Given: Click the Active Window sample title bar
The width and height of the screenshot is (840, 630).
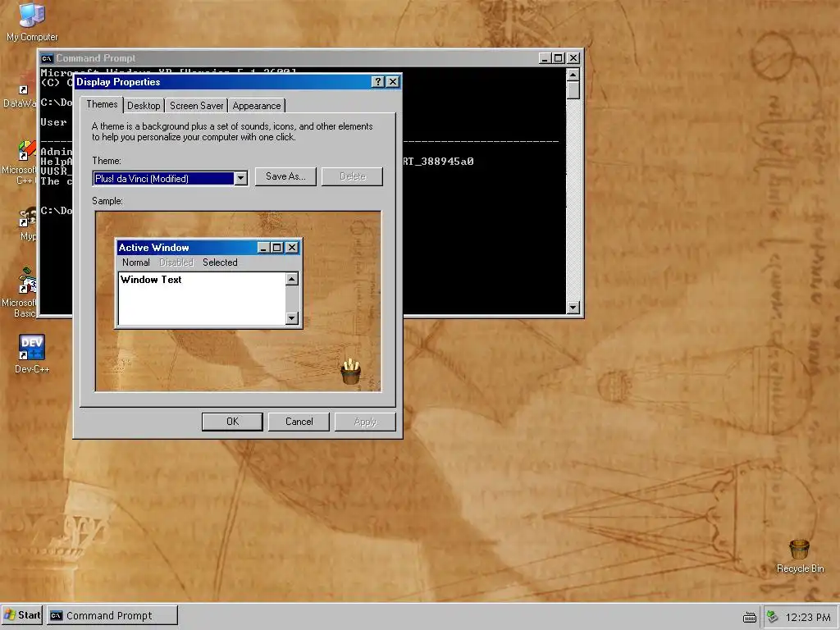Looking at the screenshot, I should tap(209, 248).
